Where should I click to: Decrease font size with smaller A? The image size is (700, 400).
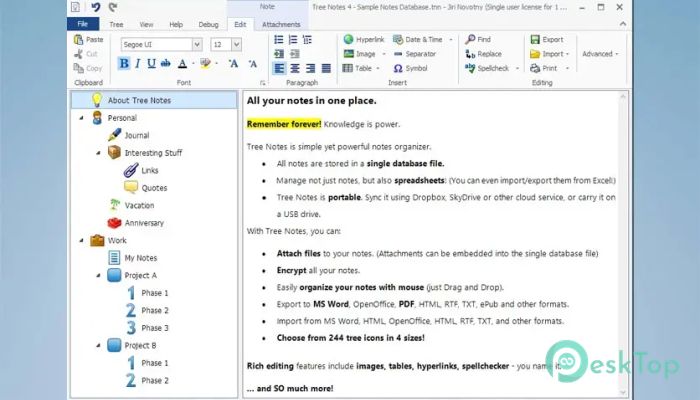coord(253,63)
